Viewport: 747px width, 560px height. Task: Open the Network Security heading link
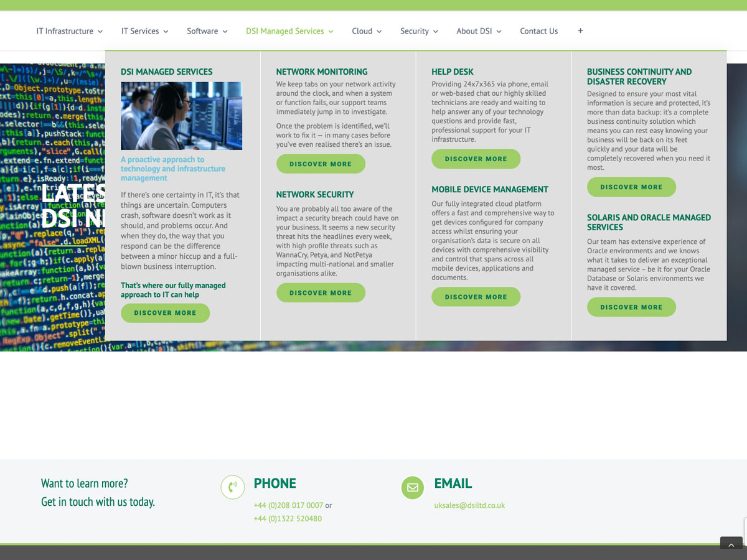click(315, 195)
